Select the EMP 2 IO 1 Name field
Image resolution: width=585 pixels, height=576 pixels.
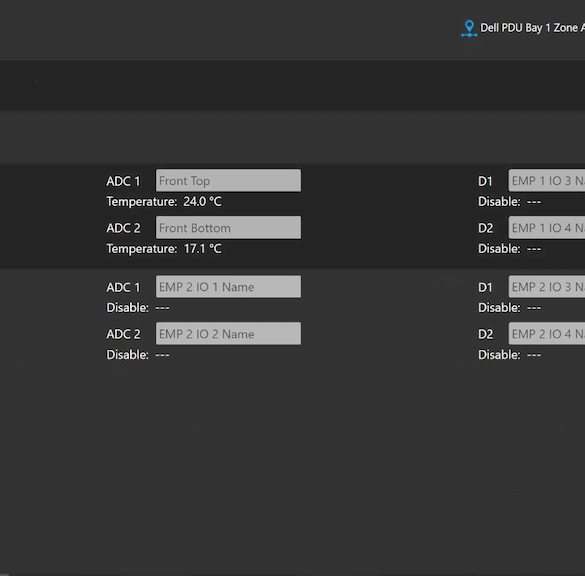pos(228,287)
